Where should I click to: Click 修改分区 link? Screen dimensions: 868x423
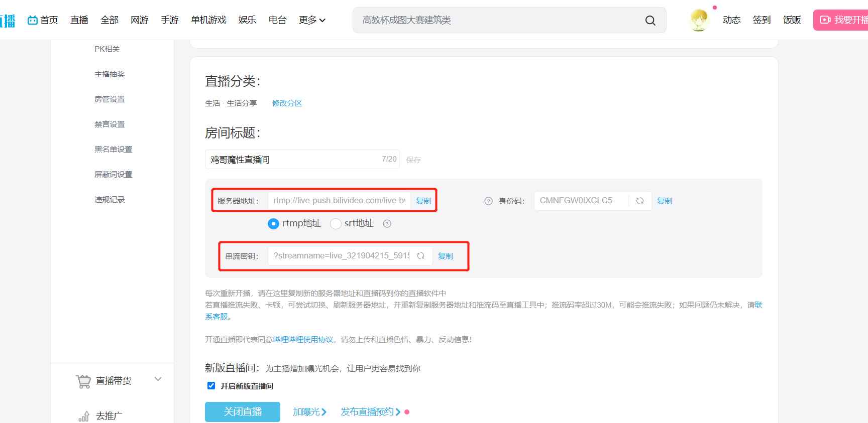(x=287, y=103)
